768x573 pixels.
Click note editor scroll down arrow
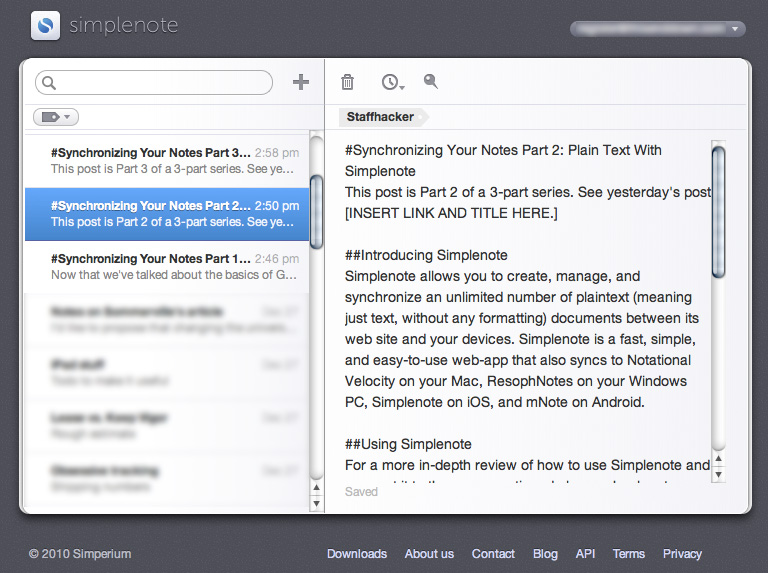(x=719, y=474)
